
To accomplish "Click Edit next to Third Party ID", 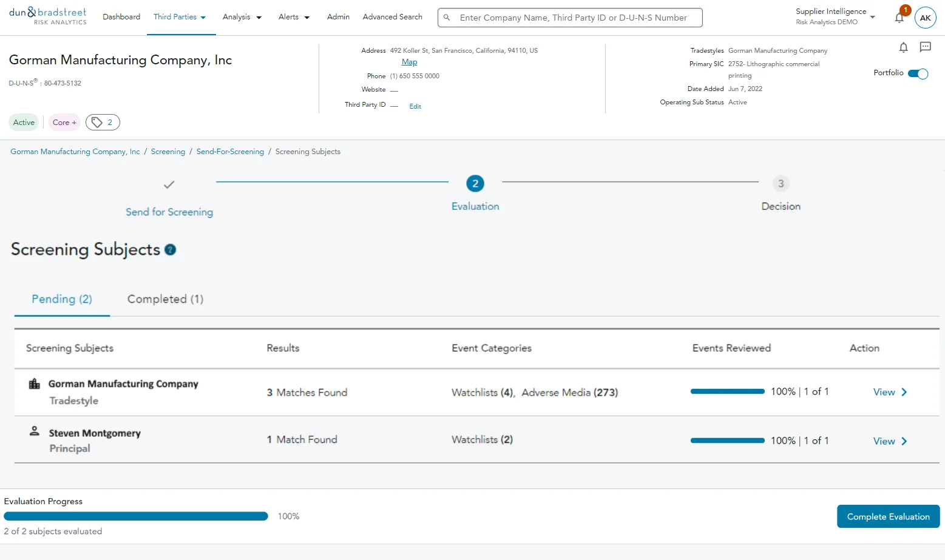I will [x=415, y=106].
